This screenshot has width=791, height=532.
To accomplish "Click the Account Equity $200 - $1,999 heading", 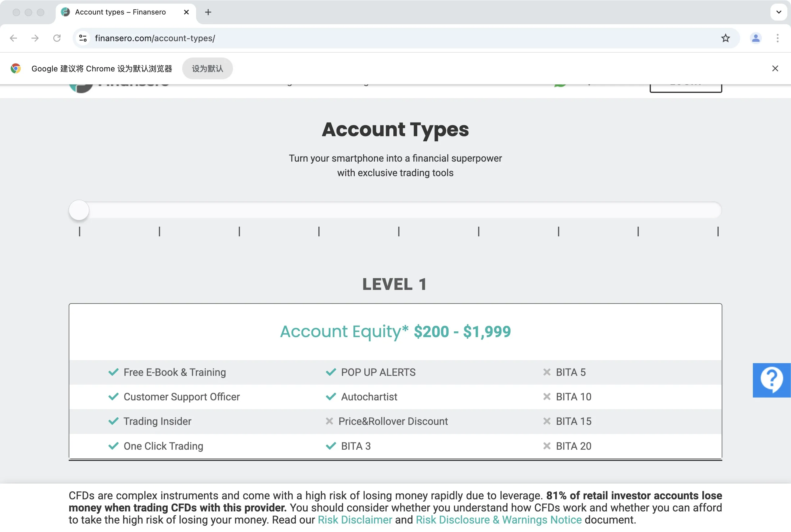I will [395, 331].
